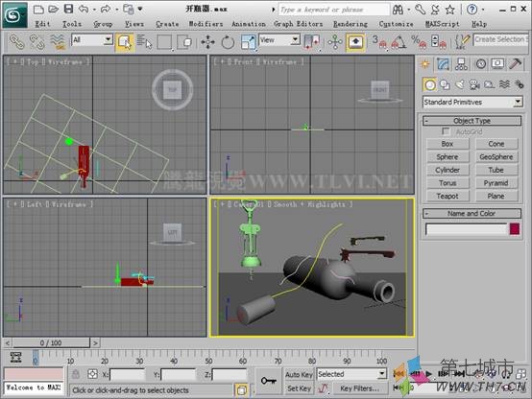Activate Select and Rotate tool

(x=228, y=42)
